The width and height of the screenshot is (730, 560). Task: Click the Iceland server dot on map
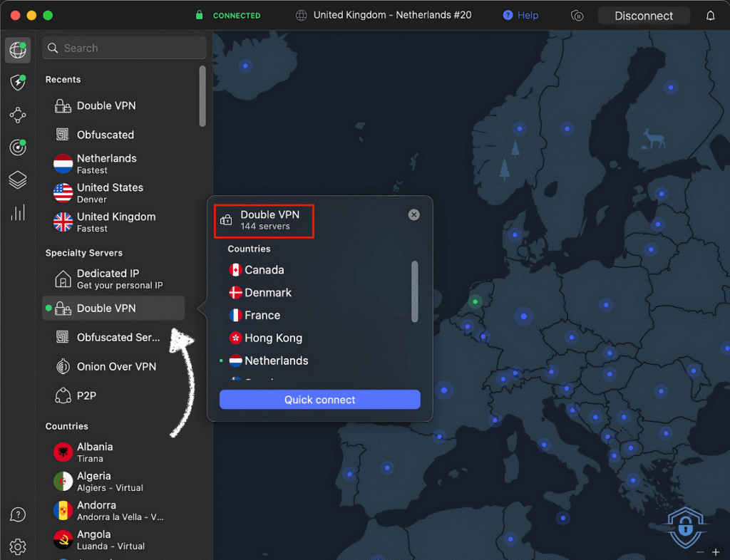[245, 66]
